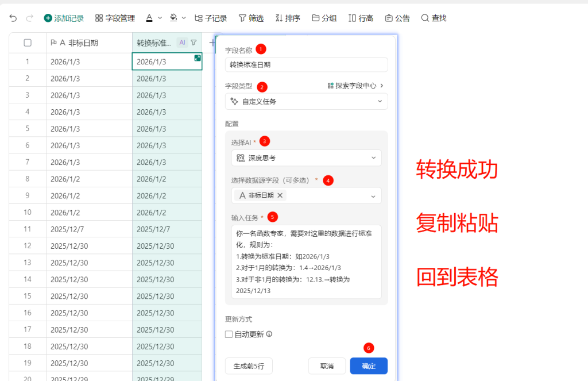Open 子记录 sub-records
Viewport: 588px width, 381px height.
coord(211,18)
